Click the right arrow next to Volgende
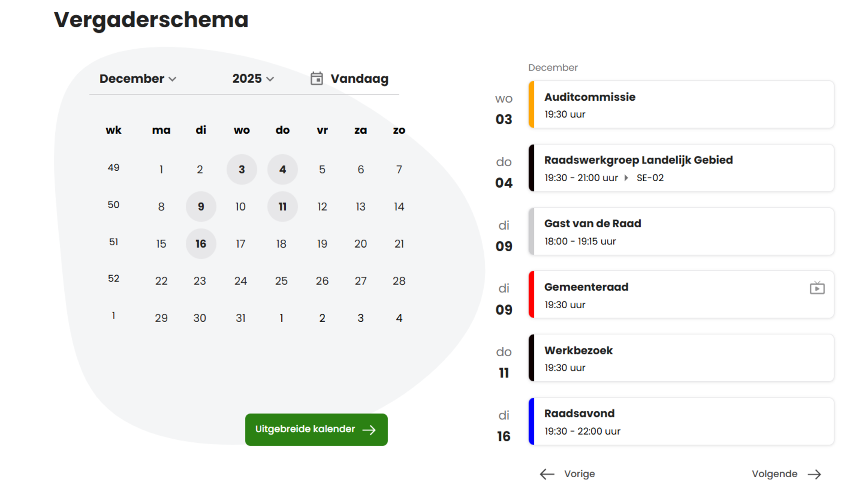 [814, 474]
